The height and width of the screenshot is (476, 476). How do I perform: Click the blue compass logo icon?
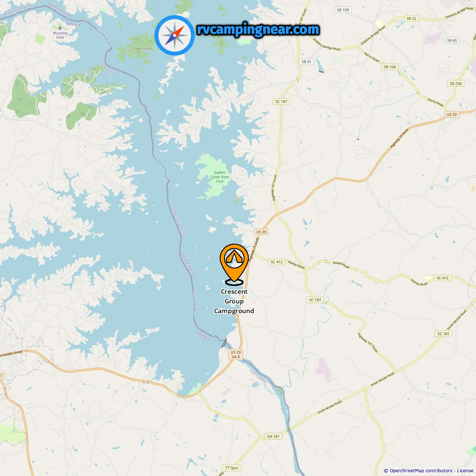pos(175,35)
